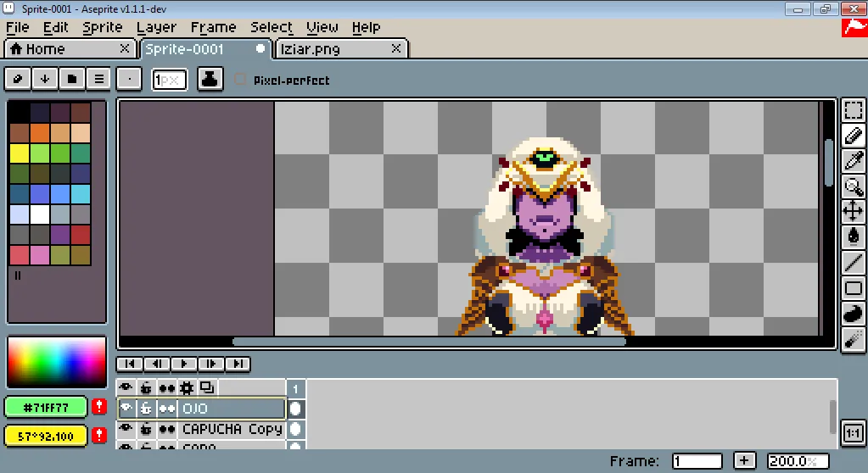
Task: Pick the Eyedropper tool
Action: coord(853,161)
